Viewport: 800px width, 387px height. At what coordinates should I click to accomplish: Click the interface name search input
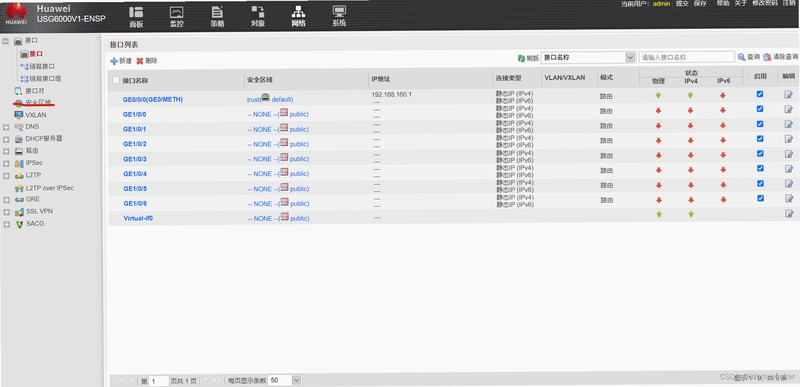coord(687,58)
